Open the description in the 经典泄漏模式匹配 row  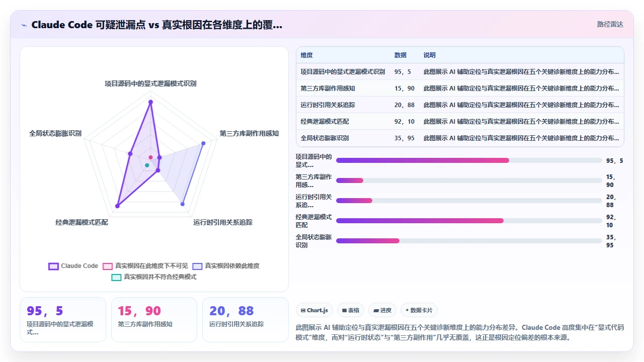pos(521,122)
